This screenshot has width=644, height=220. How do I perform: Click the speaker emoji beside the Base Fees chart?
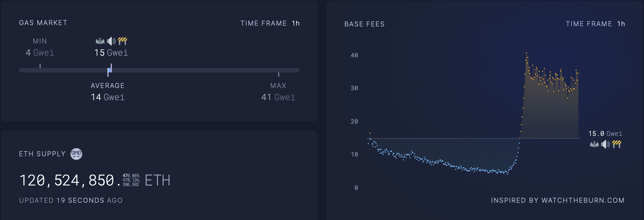coord(605,144)
